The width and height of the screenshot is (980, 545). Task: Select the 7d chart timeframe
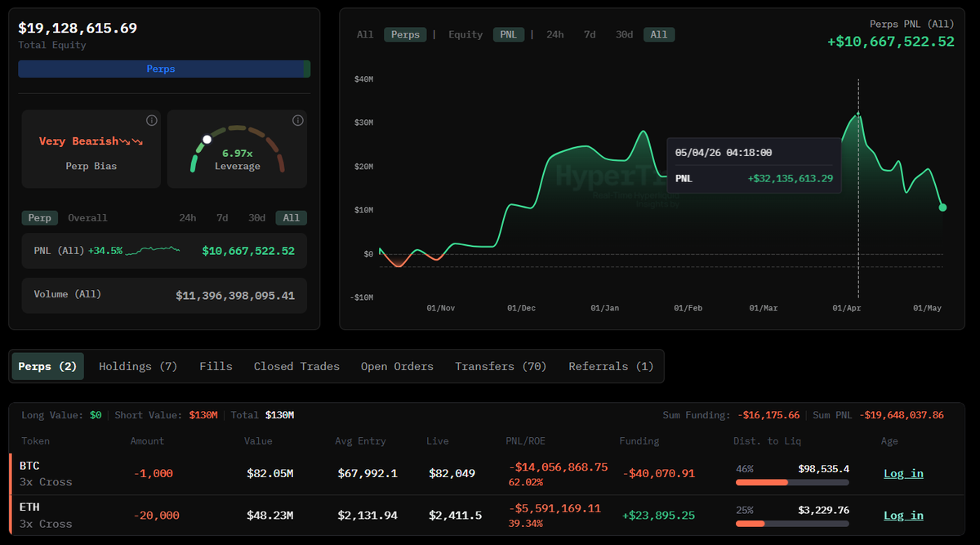590,34
